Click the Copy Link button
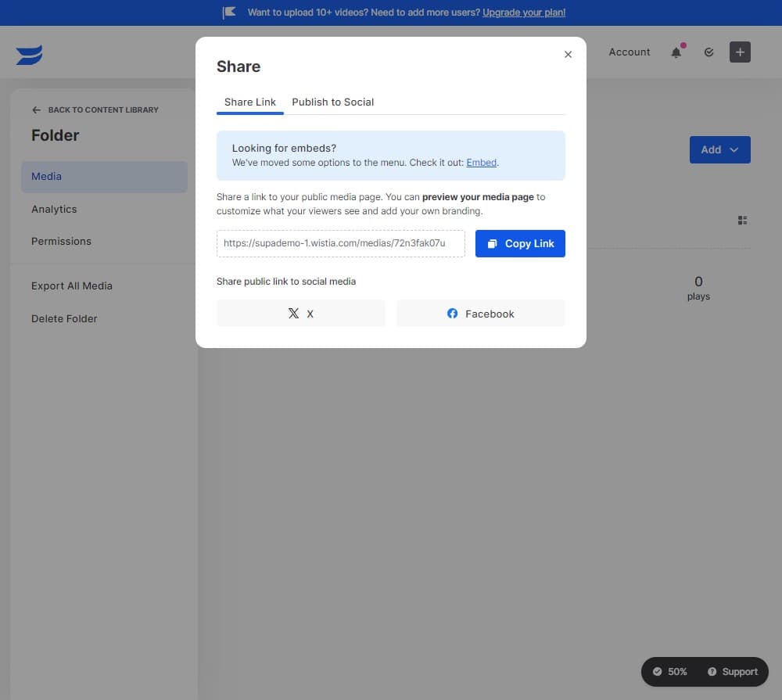This screenshot has height=700, width=782. coord(520,243)
